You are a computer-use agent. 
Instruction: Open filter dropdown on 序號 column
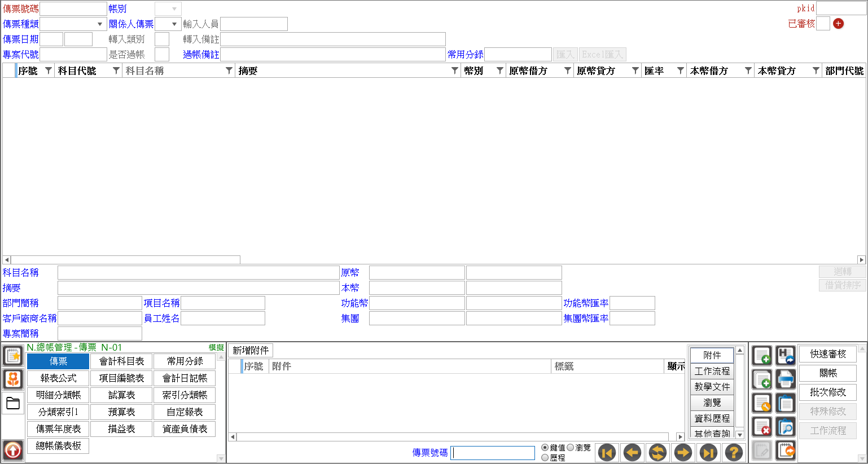point(49,70)
